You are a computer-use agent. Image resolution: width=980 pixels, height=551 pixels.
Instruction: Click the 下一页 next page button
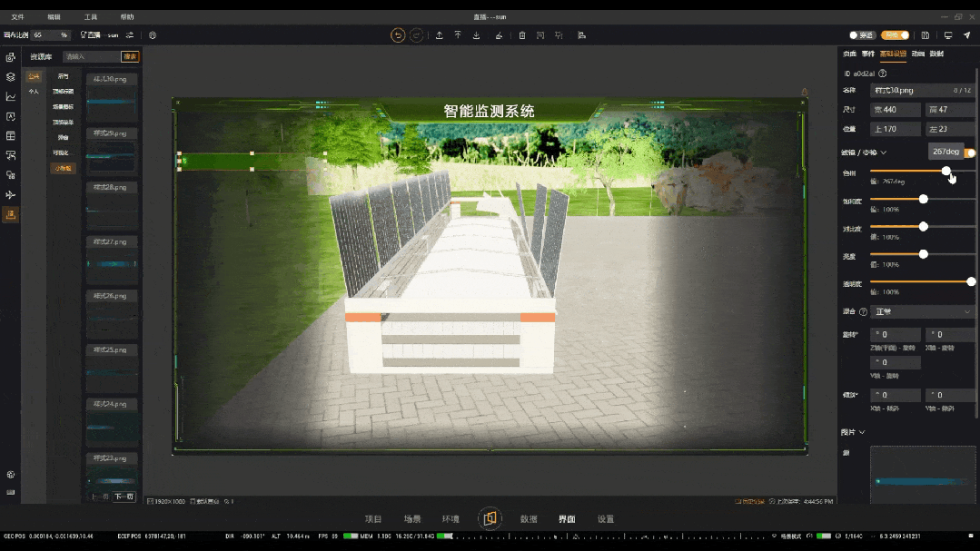pos(124,497)
